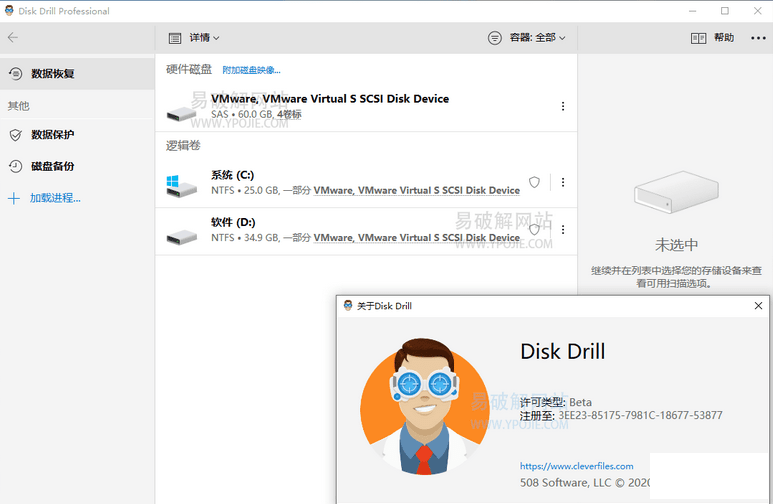773x504 pixels.
Task: Open 数据恢复 in the sidebar
Action: (x=77, y=73)
